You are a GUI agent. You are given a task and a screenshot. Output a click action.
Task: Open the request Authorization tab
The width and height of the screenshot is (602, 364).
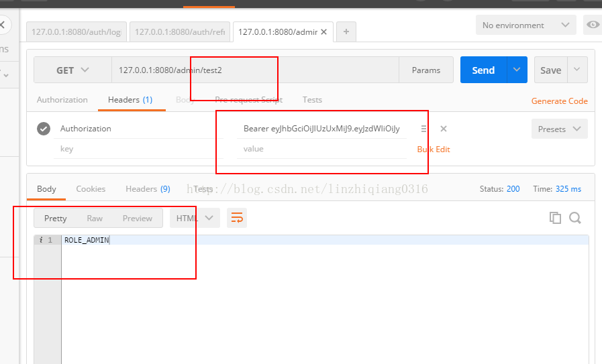[x=62, y=100]
